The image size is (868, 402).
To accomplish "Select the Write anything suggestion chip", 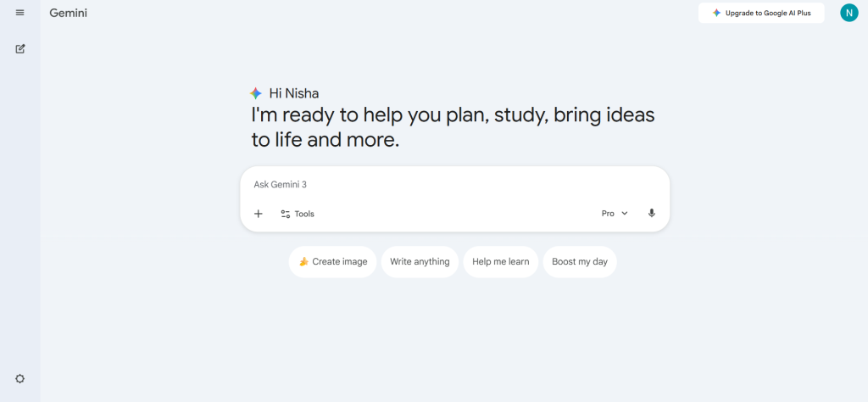I will pyautogui.click(x=420, y=262).
